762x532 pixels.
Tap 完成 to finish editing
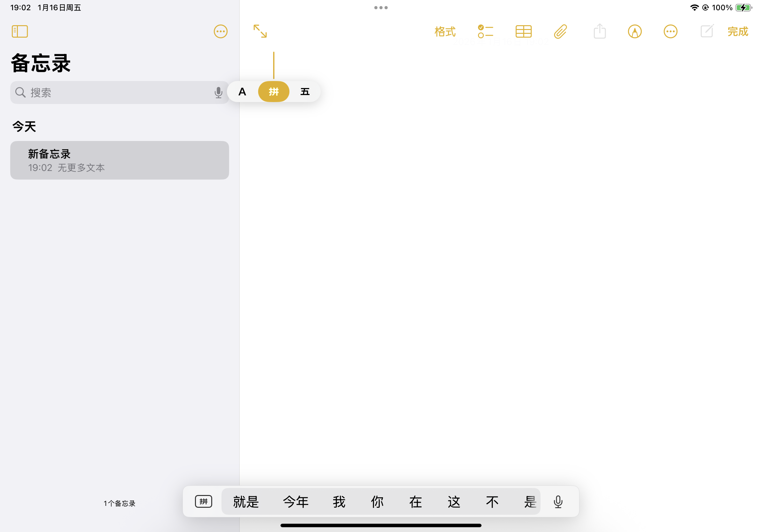pyautogui.click(x=737, y=32)
